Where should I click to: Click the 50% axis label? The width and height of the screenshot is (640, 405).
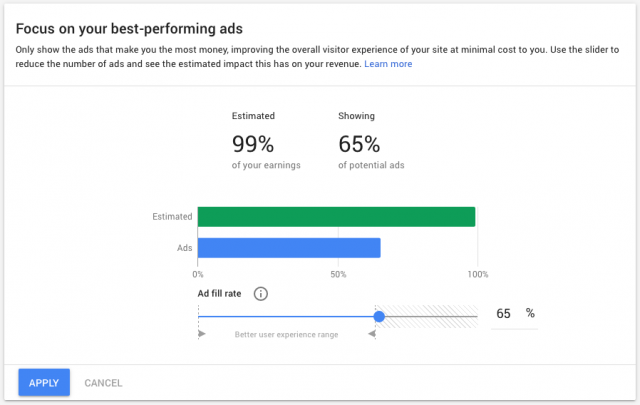coord(338,274)
